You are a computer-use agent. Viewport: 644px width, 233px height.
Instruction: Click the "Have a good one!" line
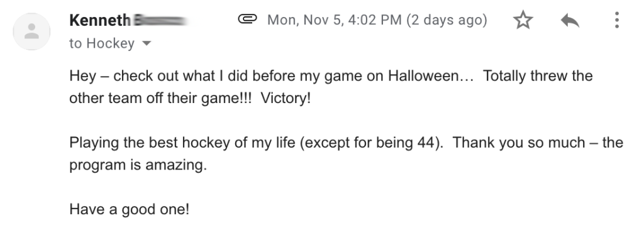[130, 210]
